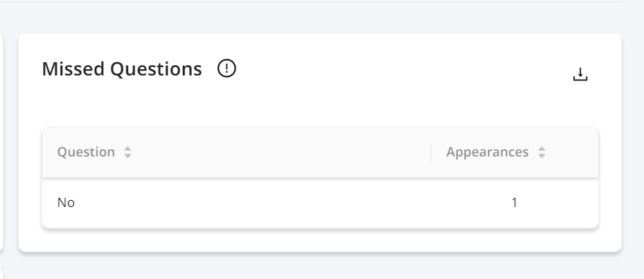Click the divider between Question and Appearances
The height and width of the screenshot is (279, 644).
[431, 152]
